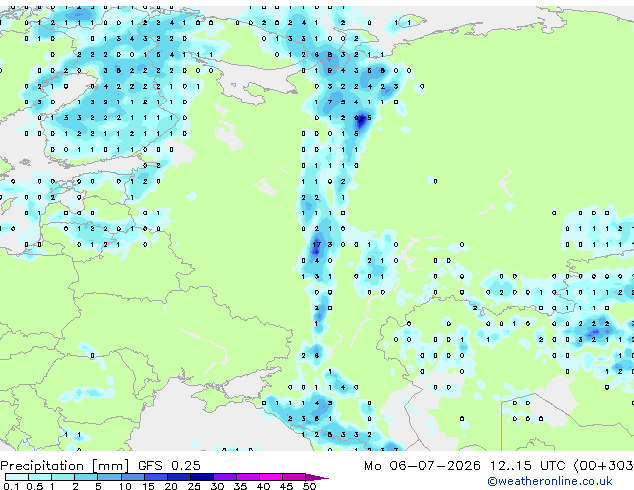Click the 0.5–1 mm legend swatch
Image resolution: width=634 pixels, height=490 pixels.
coord(40,477)
